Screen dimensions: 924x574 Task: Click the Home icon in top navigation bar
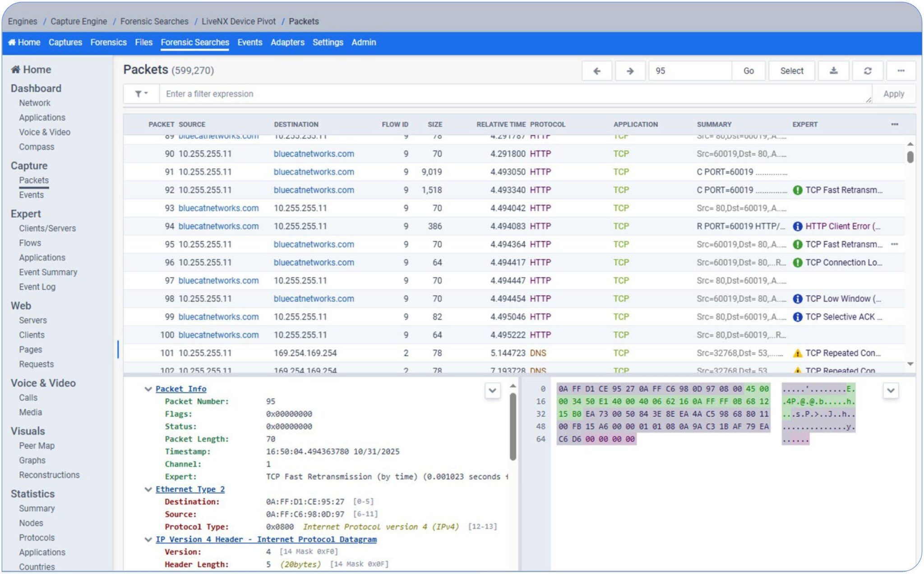click(x=12, y=42)
